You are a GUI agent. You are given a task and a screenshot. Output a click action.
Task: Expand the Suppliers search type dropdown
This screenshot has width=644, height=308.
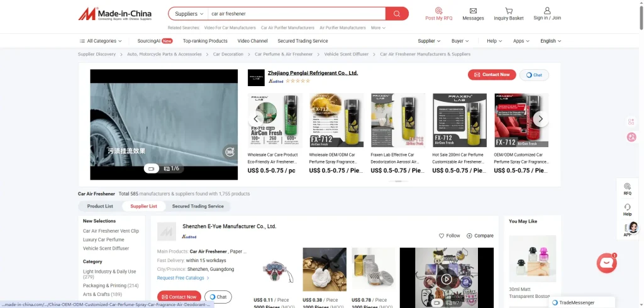[189, 13]
